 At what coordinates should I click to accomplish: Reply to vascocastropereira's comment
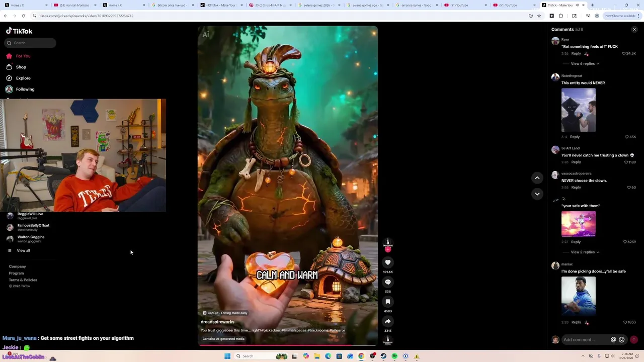coord(576,187)
